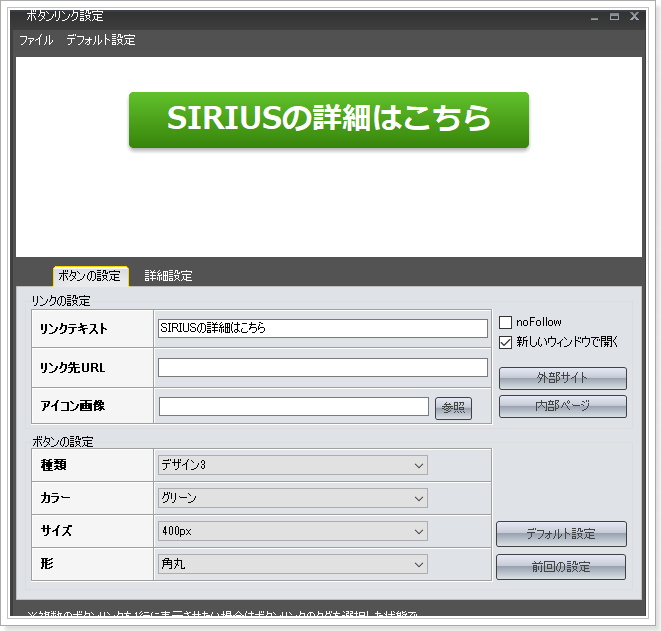Screen dimensions: 661x631
Task: Open the カラー dropdown showing グリーン
Action: 293,498
